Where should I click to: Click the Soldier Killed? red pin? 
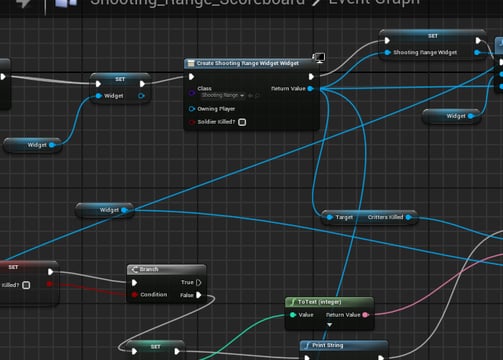tap(192, 122)
